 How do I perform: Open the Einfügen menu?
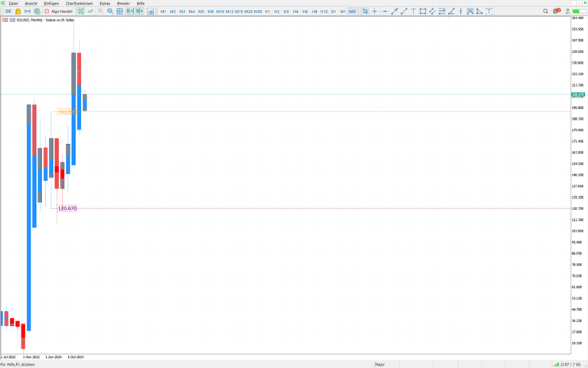[x=51, y=3]
